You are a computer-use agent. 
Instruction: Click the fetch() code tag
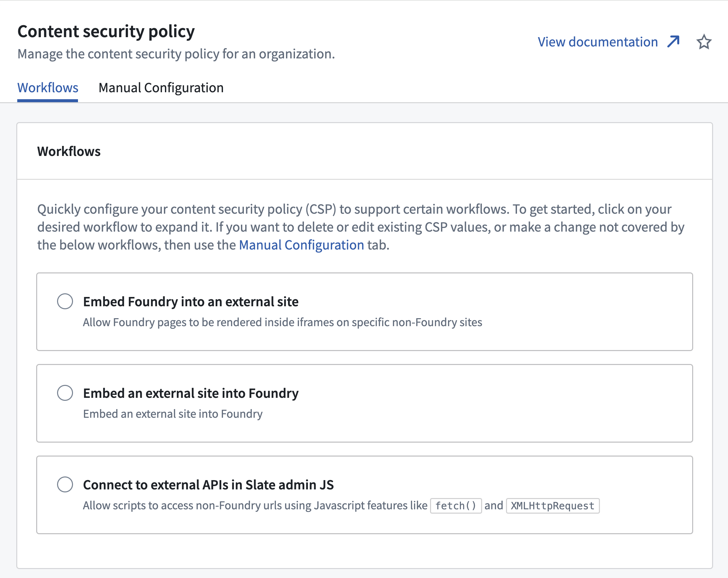[x=456, y=506]
